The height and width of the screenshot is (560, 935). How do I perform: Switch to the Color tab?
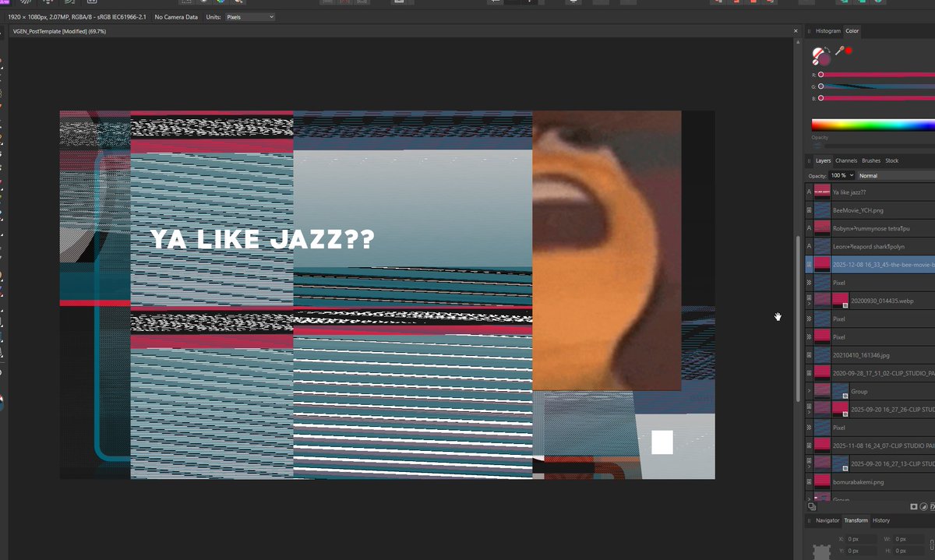[x=852, y=31]
